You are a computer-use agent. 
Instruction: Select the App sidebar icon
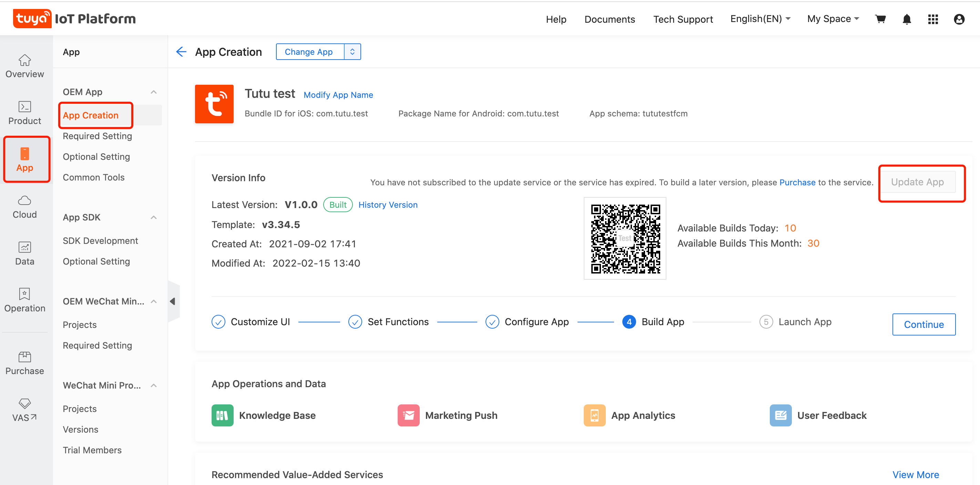(25, 154)
